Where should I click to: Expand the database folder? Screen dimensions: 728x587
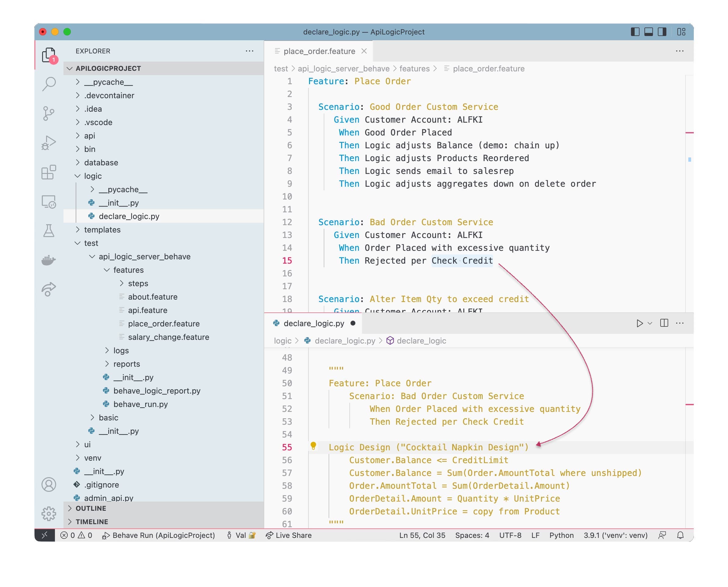[x=101, y=163]
